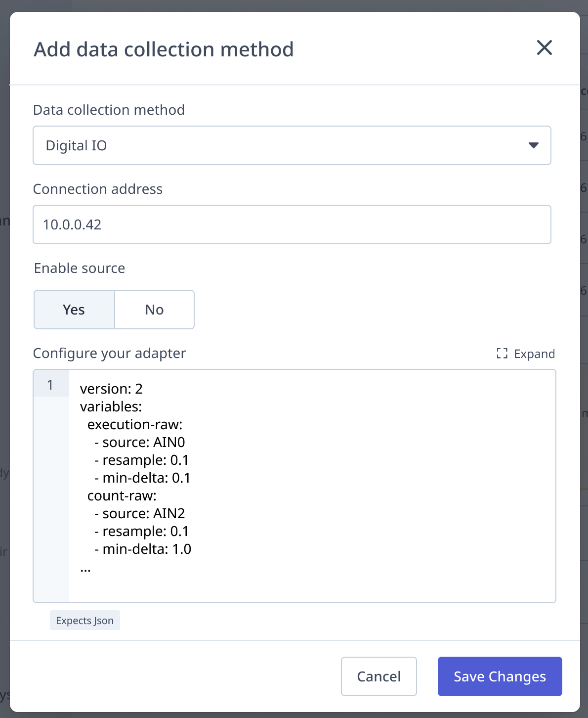This screenshot has width=588, height=718.
Task: Close the Add data collection method dialog
Action: 544,48
